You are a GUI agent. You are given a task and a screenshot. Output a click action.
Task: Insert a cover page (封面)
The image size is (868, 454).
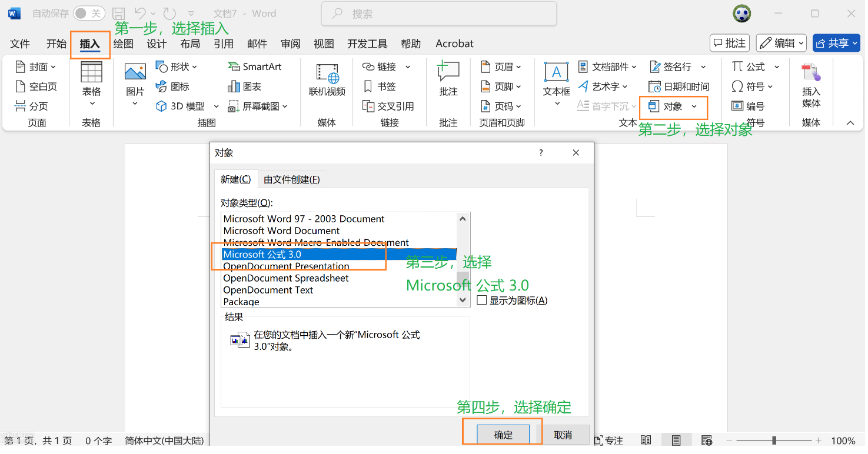[35, 67]
